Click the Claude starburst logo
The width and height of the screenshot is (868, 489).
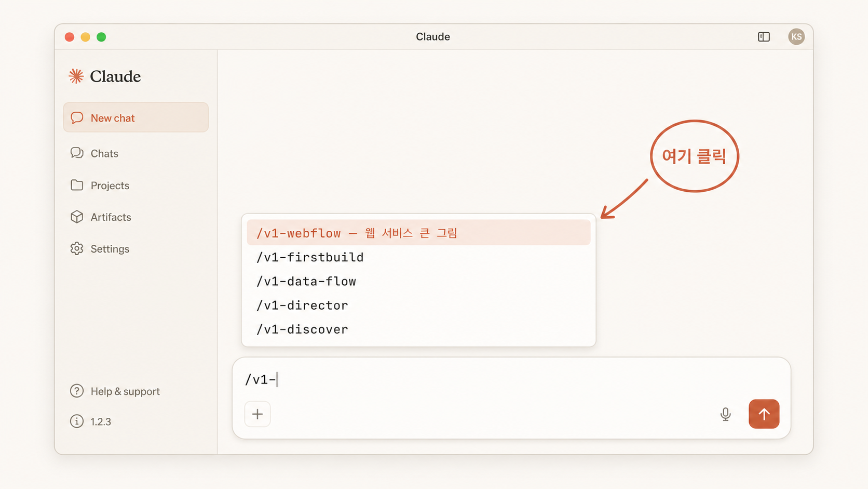click(76, 76)
